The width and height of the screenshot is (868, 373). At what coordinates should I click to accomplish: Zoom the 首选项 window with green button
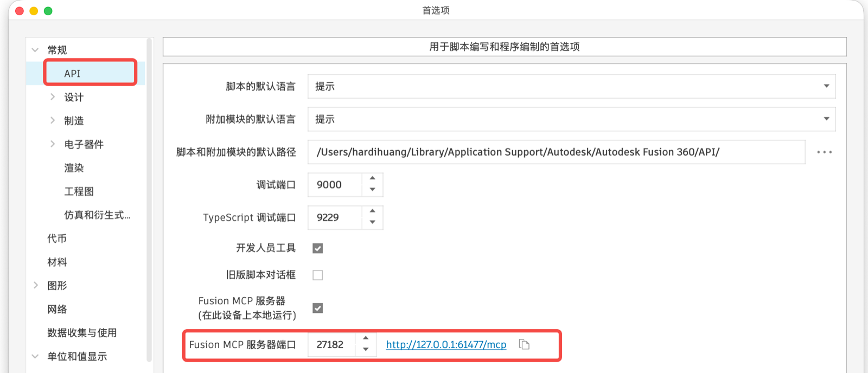tap(48, 11)
